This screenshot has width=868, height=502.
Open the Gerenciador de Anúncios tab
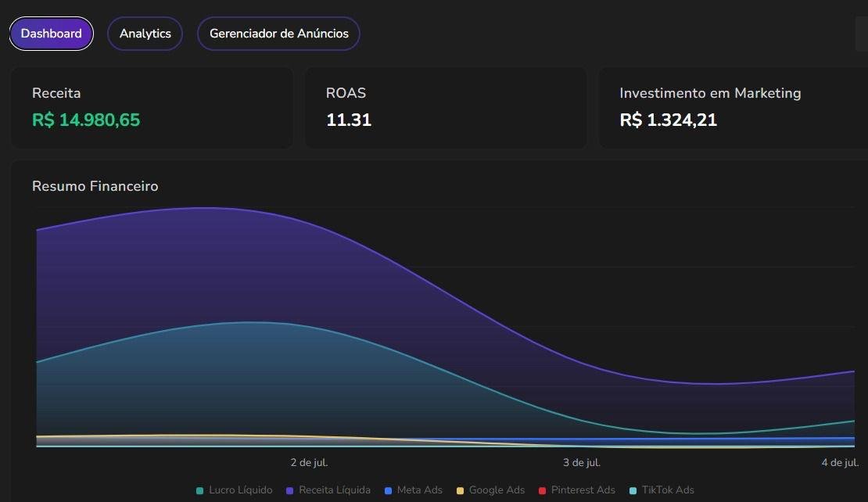pos(278,34)
